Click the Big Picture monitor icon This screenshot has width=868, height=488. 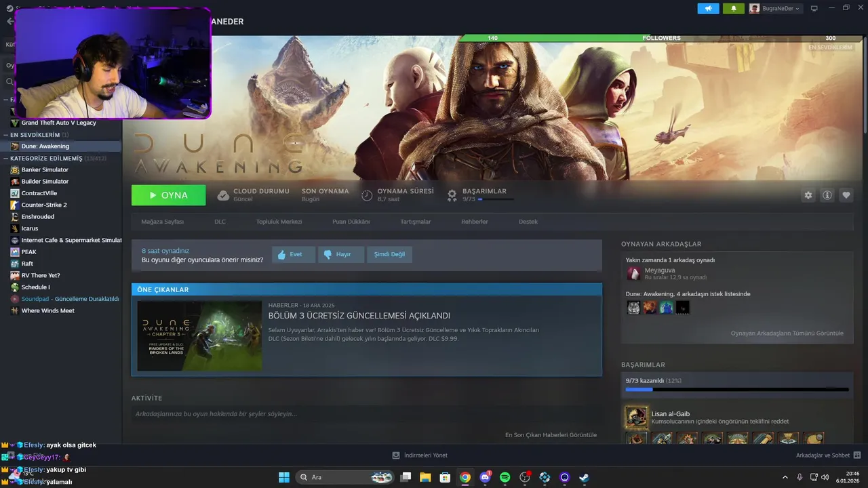(814, 8)
